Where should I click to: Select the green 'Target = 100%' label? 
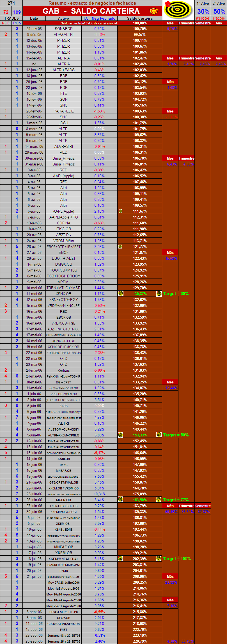click(x=177, y=559)
